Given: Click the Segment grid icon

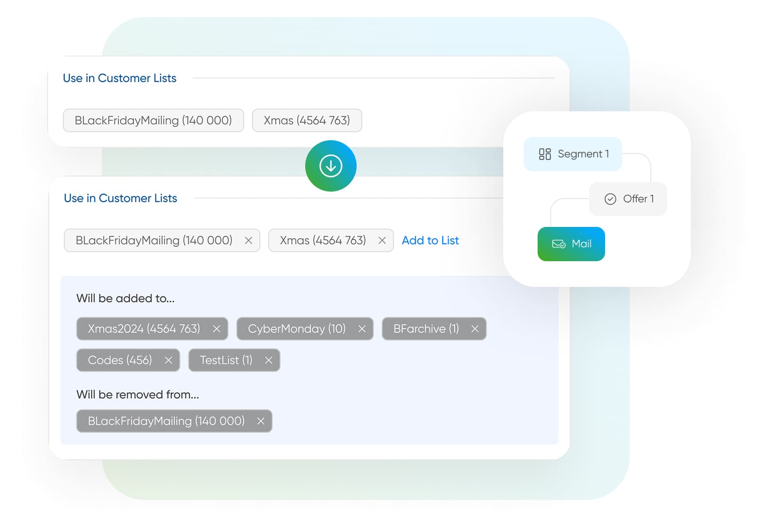Looking at the screenshot, I should point(545,154).
